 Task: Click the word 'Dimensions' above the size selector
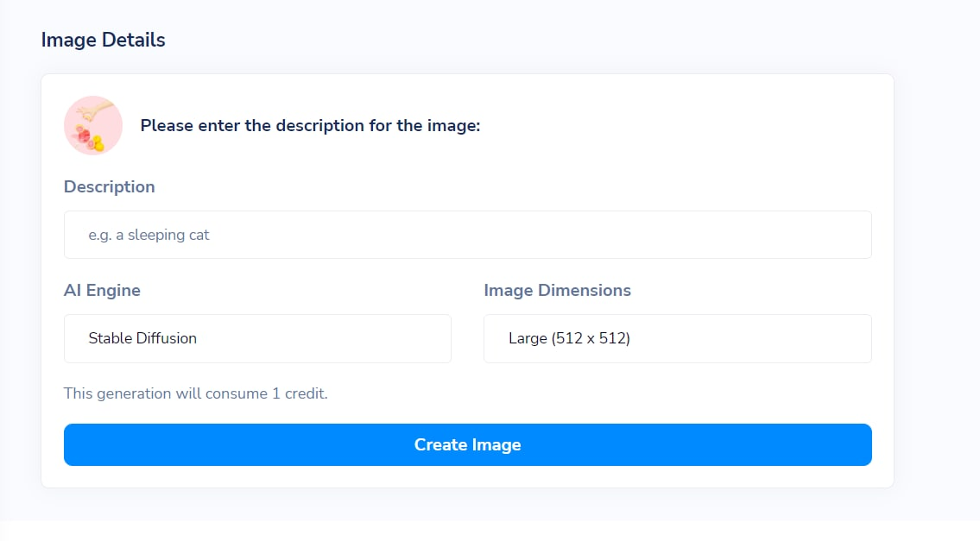click(x=585, y=291)
